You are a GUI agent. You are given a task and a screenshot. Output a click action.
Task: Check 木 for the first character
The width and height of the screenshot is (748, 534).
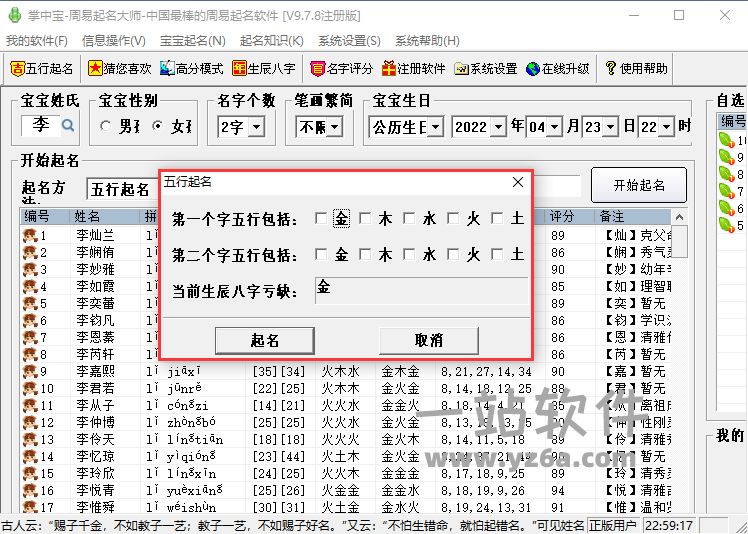click(x=365, y=219)
